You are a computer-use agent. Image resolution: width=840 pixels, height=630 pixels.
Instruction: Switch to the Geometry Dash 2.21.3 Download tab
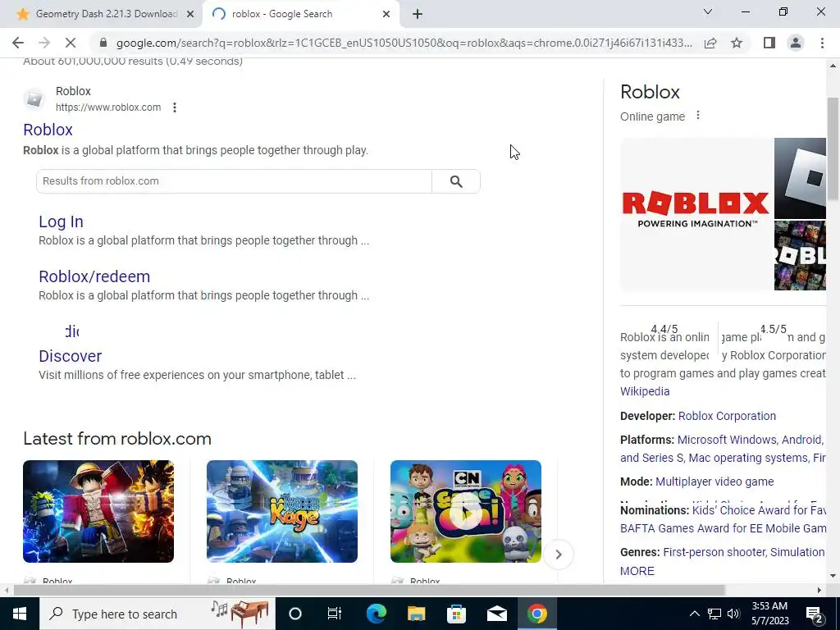click(x=106, y=14)
